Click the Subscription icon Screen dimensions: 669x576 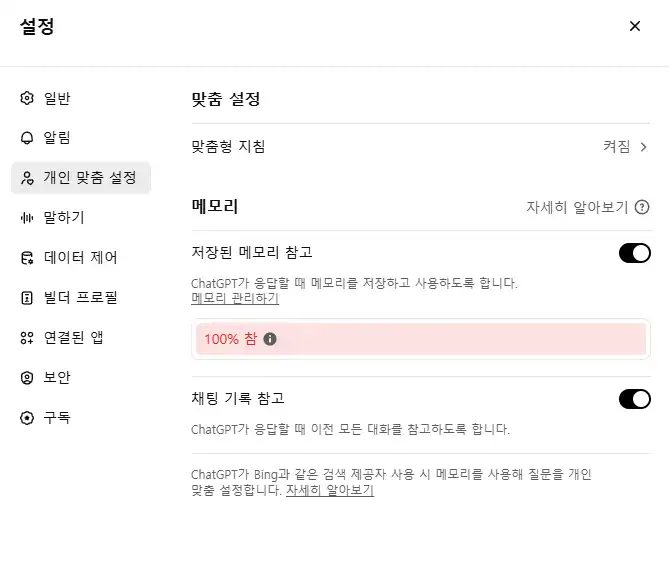(27, 418)
